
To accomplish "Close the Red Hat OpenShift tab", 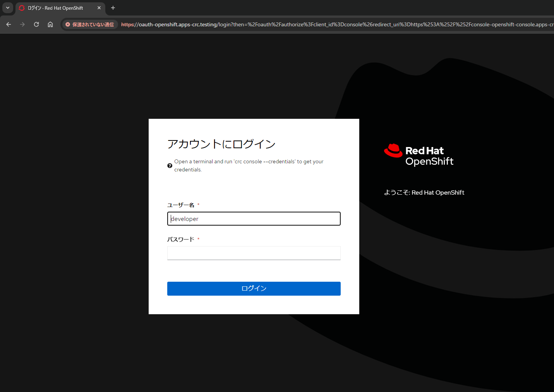I will click(x=99, y=8).
